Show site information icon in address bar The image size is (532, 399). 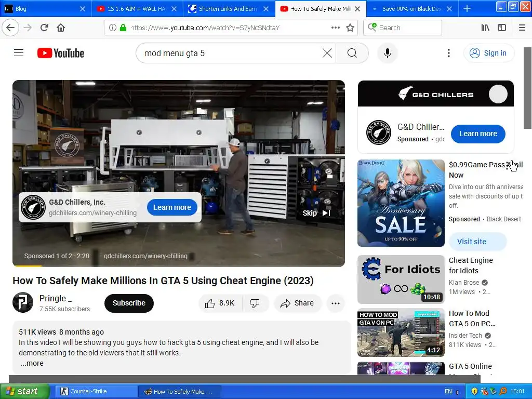pos(113,28)
